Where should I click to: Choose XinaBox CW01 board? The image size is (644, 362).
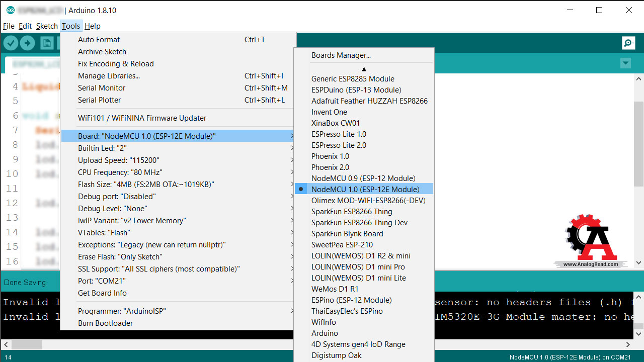coord(364,123)
